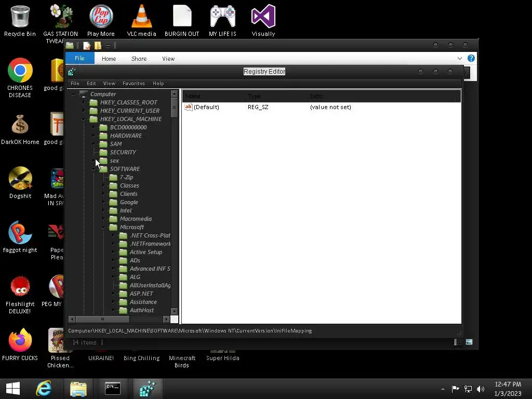Select the 7-Zip key
Screen dimensions: 532x399
tap(127, 178)
